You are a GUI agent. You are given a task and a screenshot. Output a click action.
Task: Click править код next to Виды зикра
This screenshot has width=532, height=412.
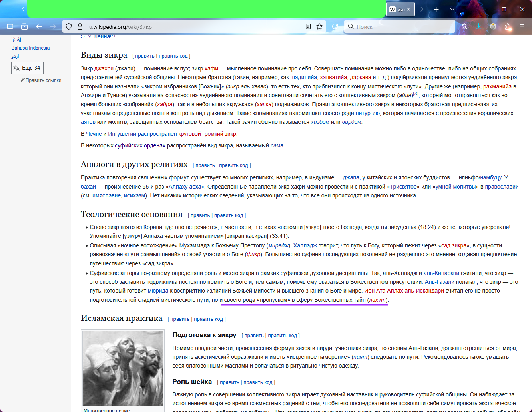click(x=173, y=56)
